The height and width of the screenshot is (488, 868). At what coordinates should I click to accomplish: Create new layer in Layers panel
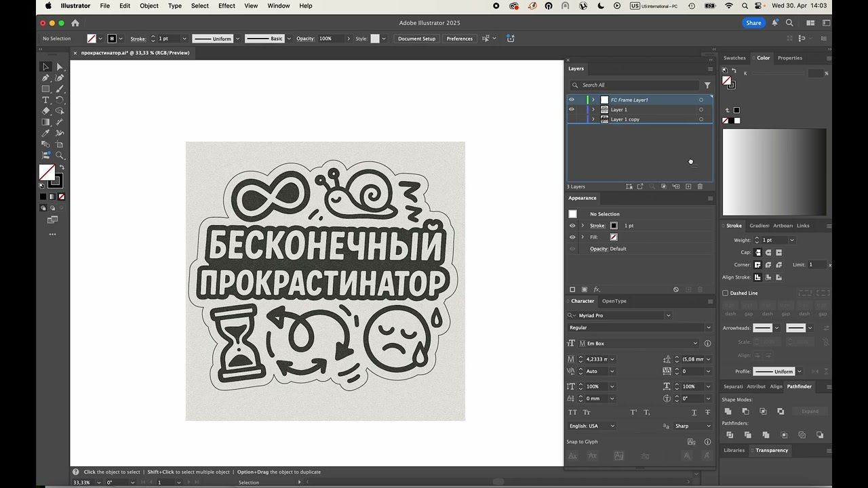click(x=688, y=186)
